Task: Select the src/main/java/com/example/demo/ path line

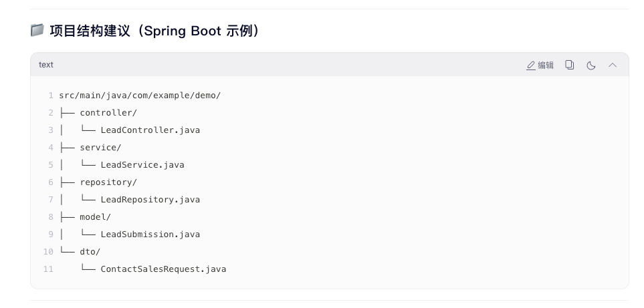Action: pyautogui.click(x=140, y=96)
